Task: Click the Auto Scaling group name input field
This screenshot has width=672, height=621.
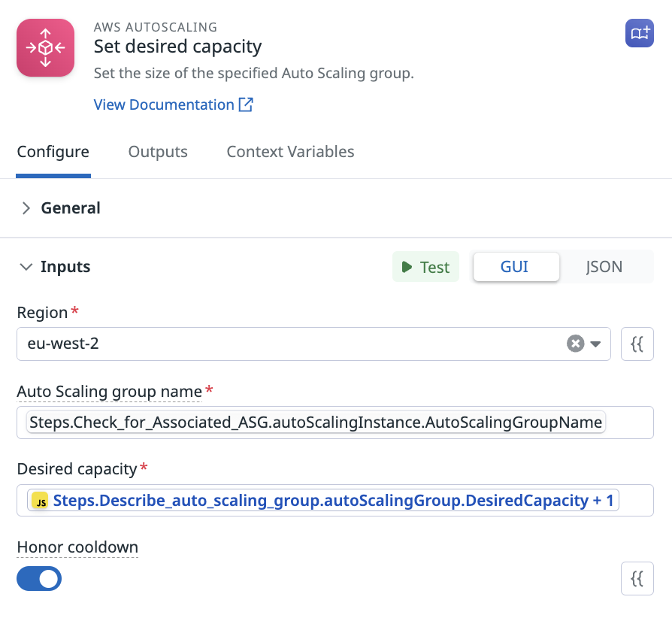Action: point(335,423)
